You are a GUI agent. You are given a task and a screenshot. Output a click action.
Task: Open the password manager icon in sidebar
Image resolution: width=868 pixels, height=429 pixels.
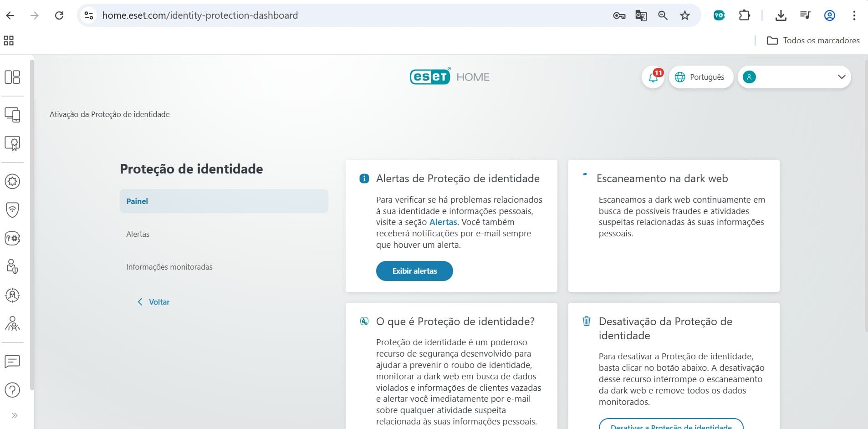coord(12,238)
